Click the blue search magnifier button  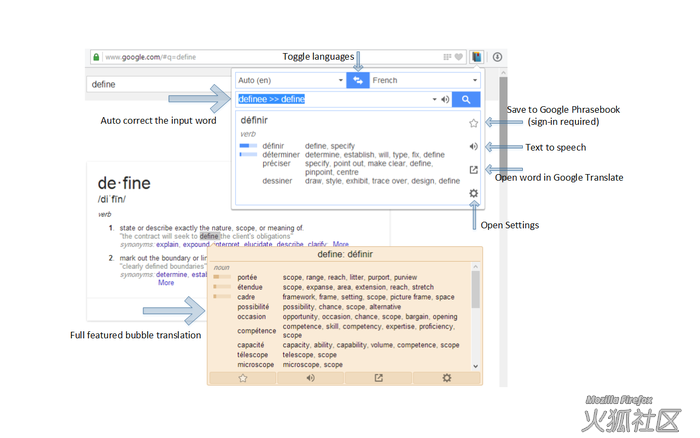pos(466,100)
